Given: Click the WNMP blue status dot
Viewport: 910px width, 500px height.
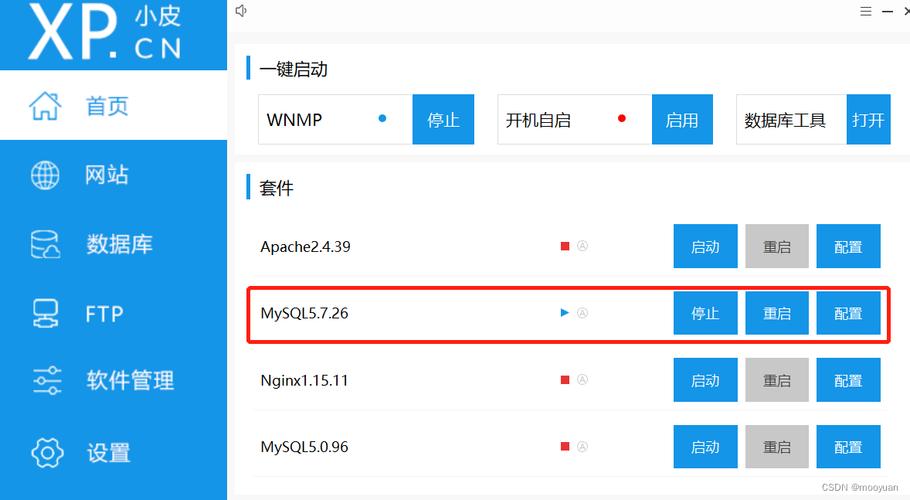Looking at the screenshot, I should (382, 118).
